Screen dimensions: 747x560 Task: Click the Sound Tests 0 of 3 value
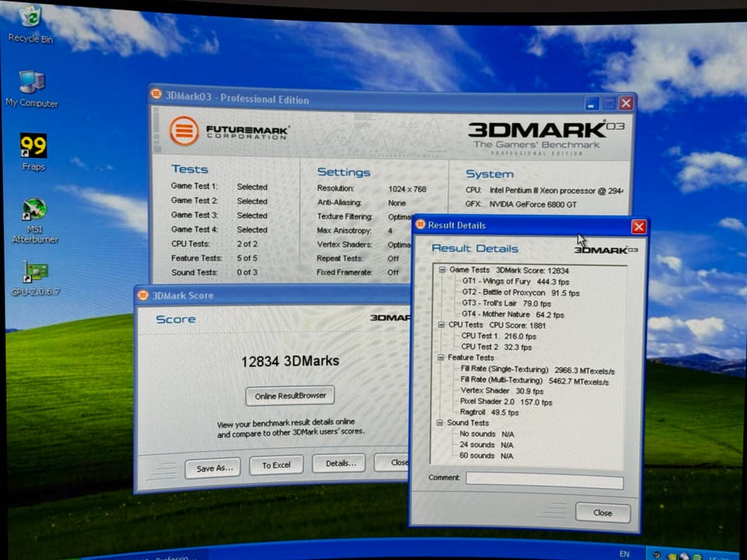[247, 272]
